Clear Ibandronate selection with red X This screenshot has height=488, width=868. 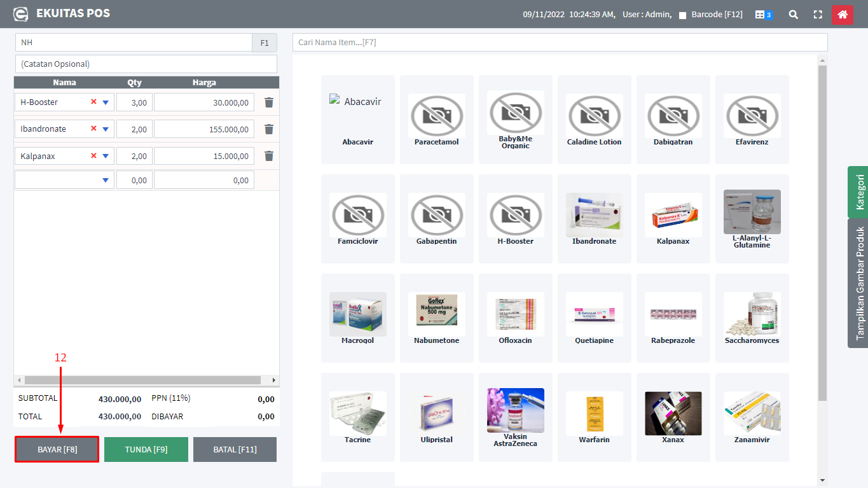pyautogui.click(x=94, y=129)
